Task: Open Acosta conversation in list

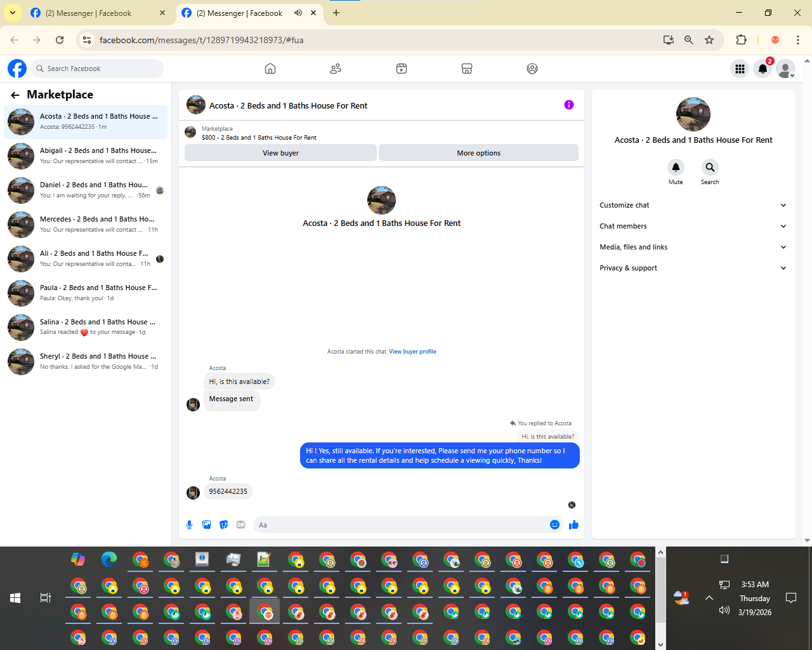Action: (x=86, y=122)
